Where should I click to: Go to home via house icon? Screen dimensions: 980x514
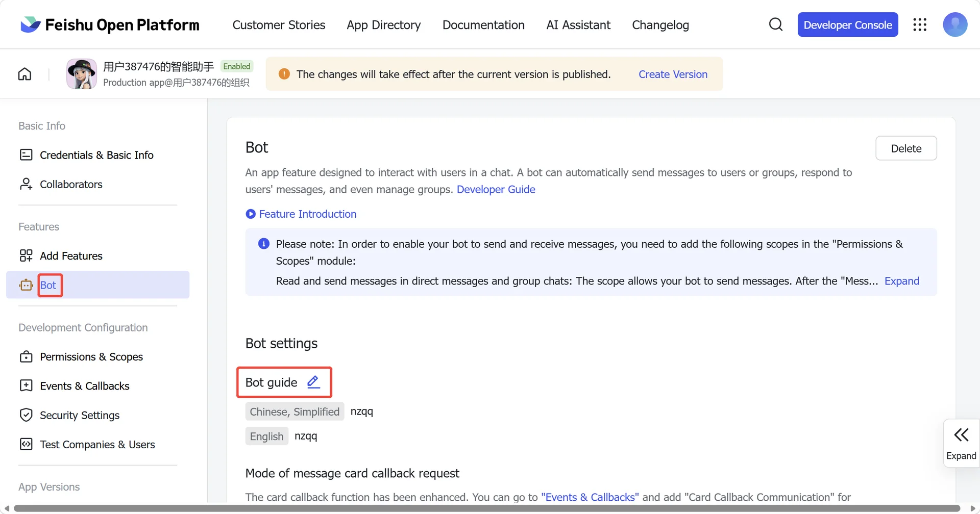[x=24, y=74]
